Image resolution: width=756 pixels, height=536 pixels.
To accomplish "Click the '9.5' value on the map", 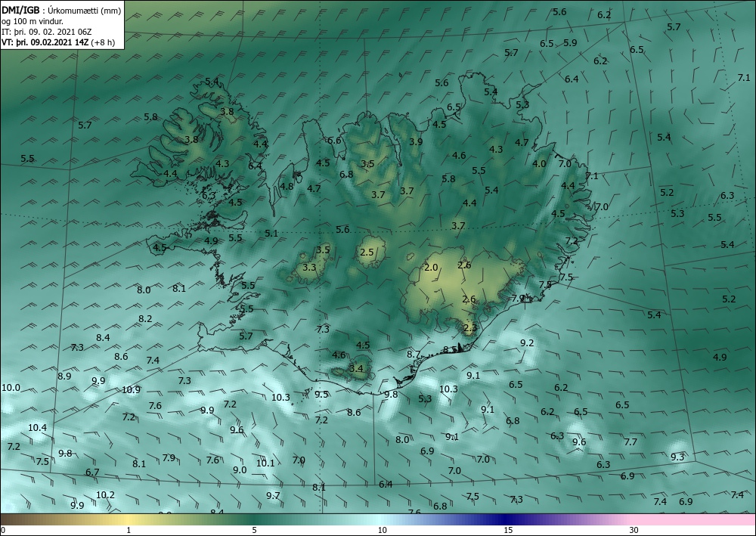I will click(x=321, y=395).
